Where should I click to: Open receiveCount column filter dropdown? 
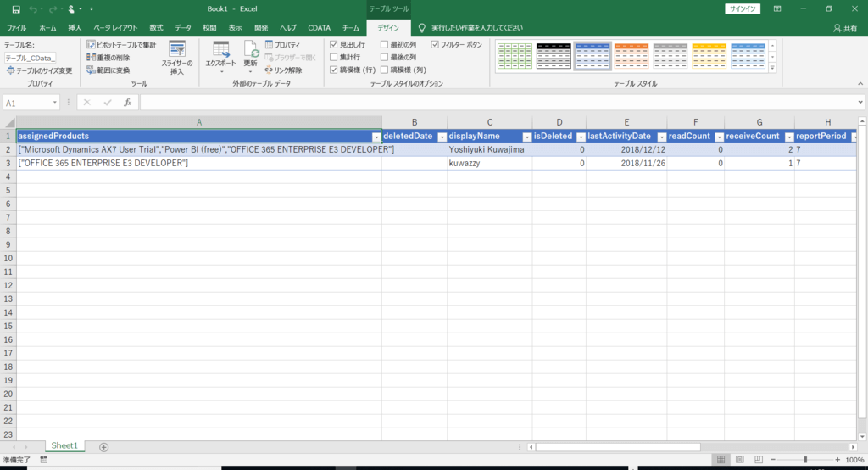789,137
